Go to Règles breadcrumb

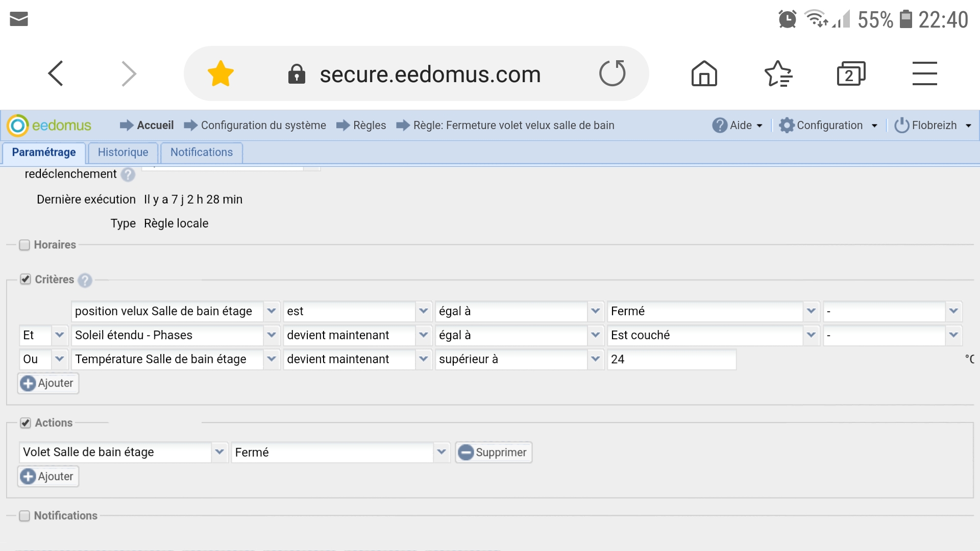click(370, 126)
